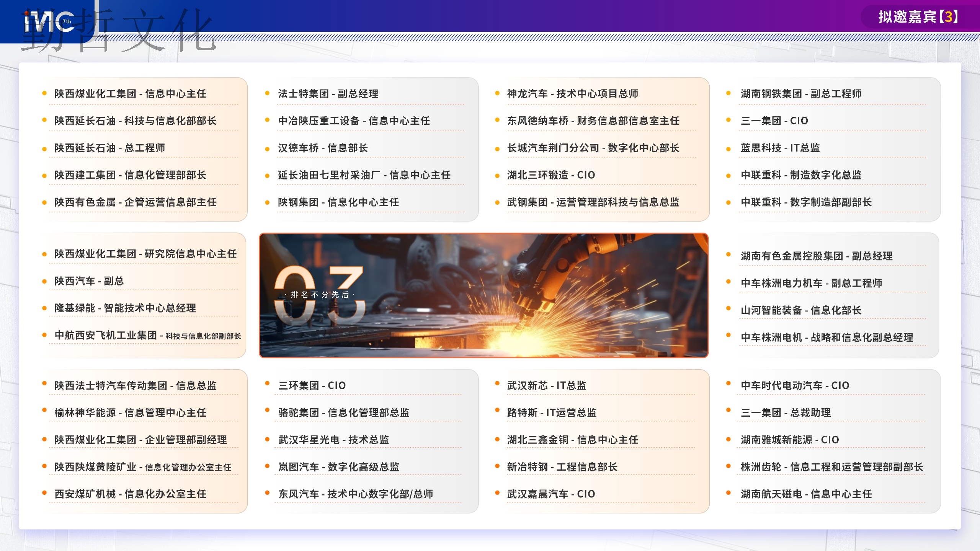Choose 东风德纳车桥 - 财务信息部信息室主任
This screenshot has width=980, height=551.
tap(593, 121)
